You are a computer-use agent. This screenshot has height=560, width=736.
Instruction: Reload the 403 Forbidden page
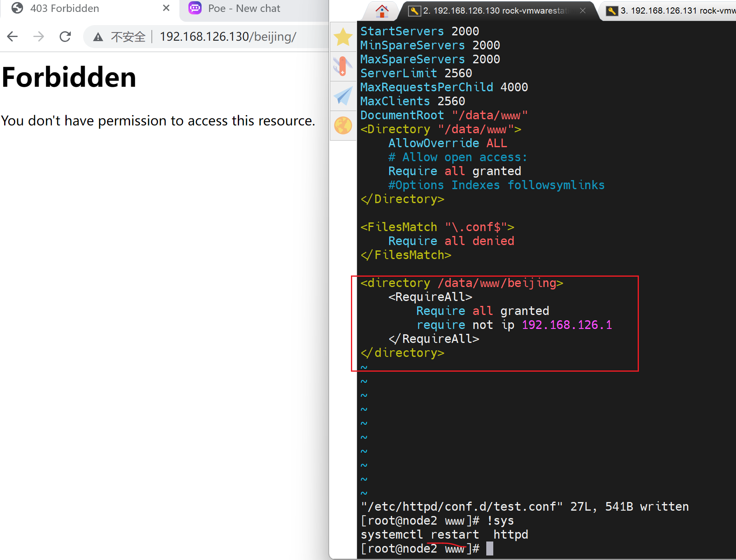[x=65, y=37]
